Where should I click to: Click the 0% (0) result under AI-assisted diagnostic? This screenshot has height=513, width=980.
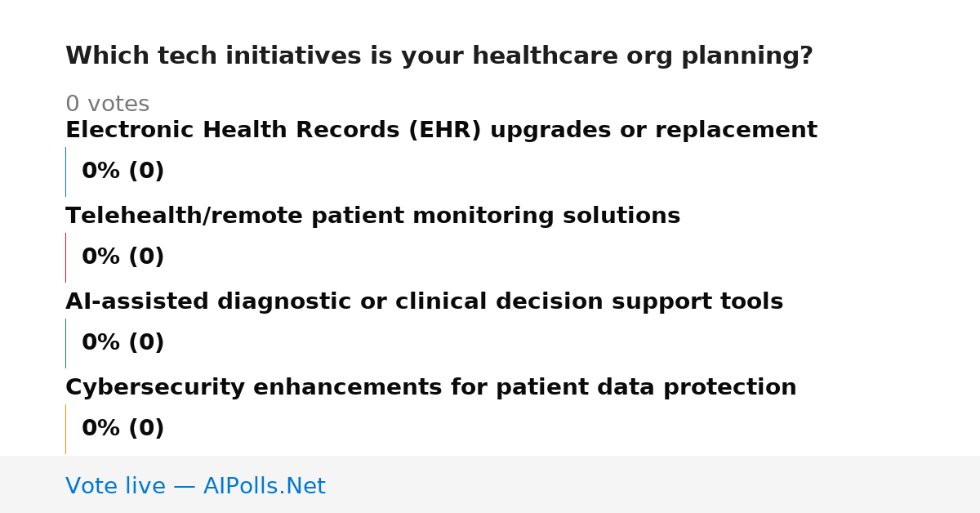[x=122, y=343]
